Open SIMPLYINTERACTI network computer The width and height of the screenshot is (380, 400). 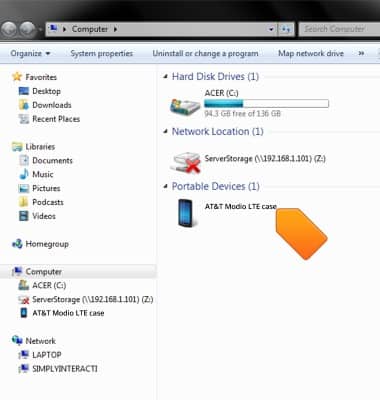click(x=65, y=369)
